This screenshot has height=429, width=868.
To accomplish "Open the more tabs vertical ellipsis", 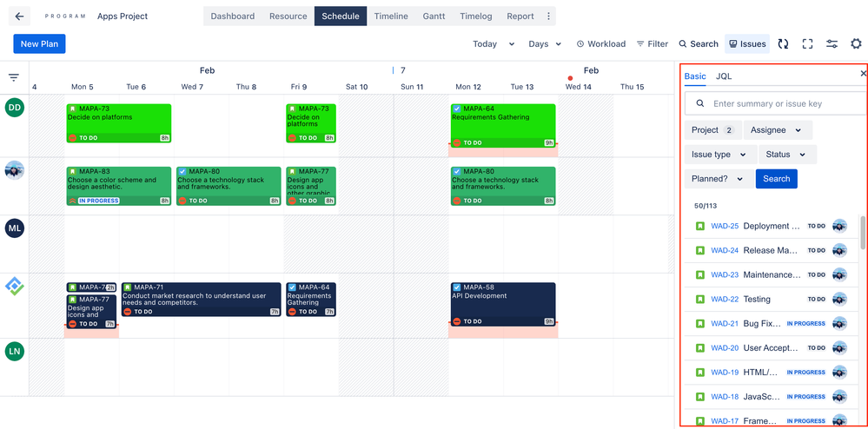I will tap(548, 16).
